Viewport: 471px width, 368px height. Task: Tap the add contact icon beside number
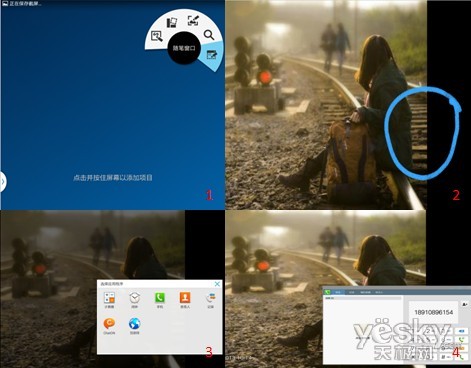(x=465, y=304)
